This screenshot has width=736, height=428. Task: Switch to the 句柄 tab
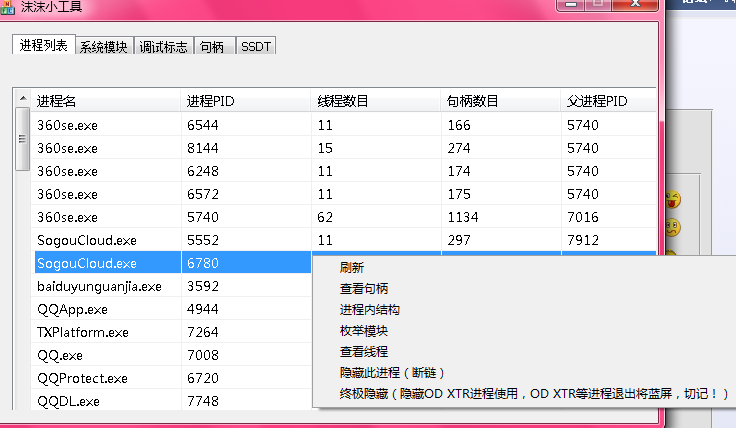(214, 46)
